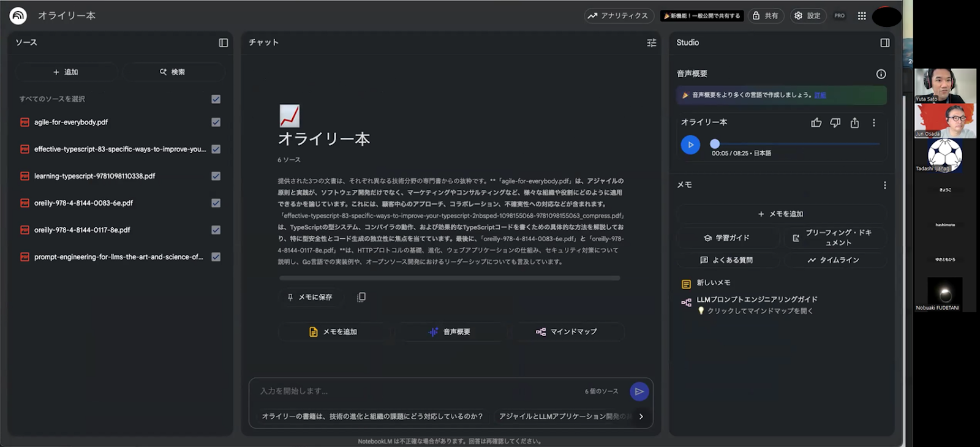Click audio playback slider handle
This screenshot has width=980, height=447.
(x=715, y=144)
